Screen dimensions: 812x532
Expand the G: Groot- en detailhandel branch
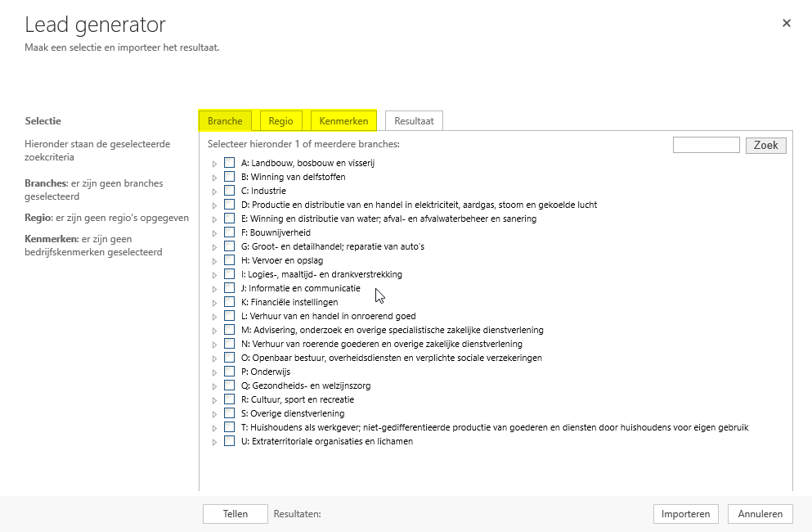(x=215, y=247)
